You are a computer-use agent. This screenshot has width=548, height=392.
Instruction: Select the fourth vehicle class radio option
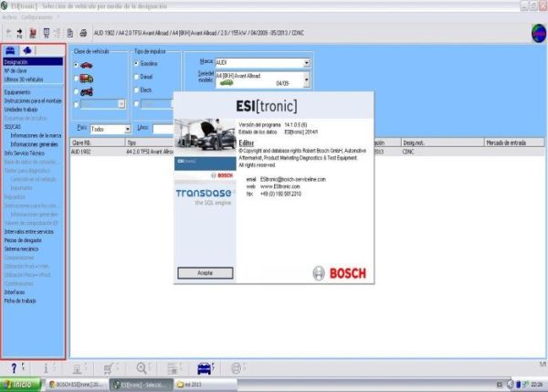tap(76, 104)
